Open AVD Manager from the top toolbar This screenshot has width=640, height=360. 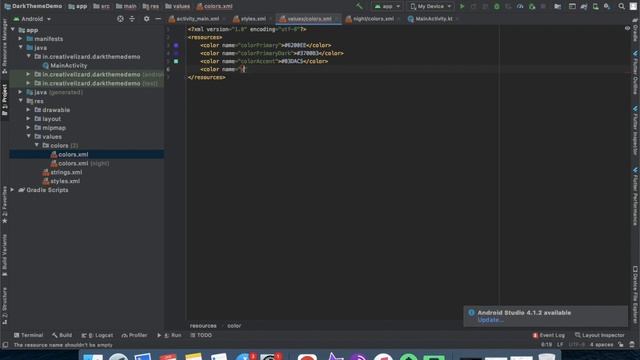596,6
